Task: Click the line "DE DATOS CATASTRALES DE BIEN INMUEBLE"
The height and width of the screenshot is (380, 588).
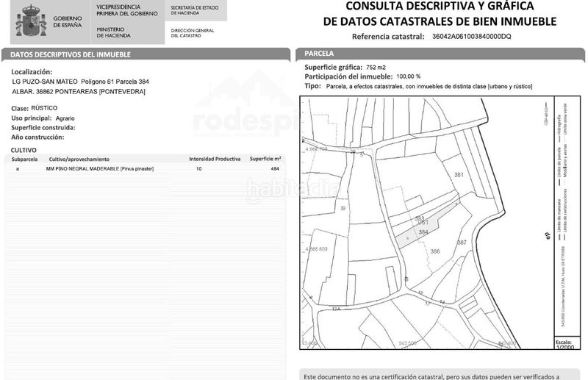Action: (440, 22)
